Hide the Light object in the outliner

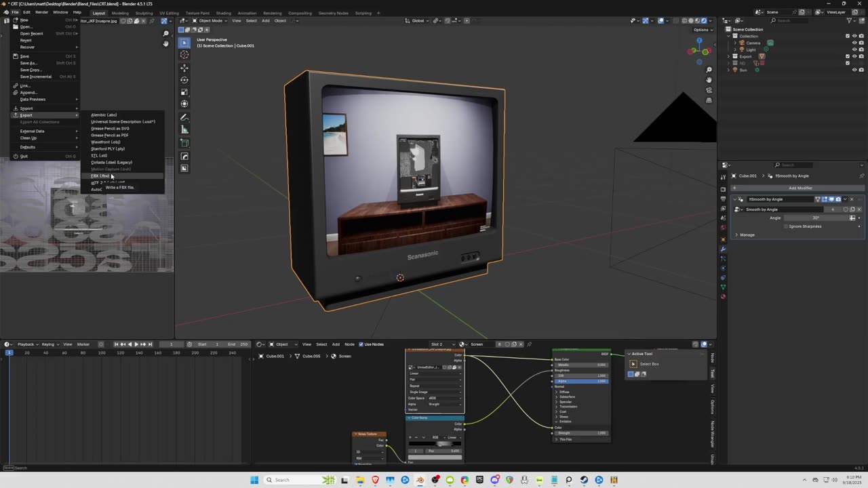[x=854, y=49]
